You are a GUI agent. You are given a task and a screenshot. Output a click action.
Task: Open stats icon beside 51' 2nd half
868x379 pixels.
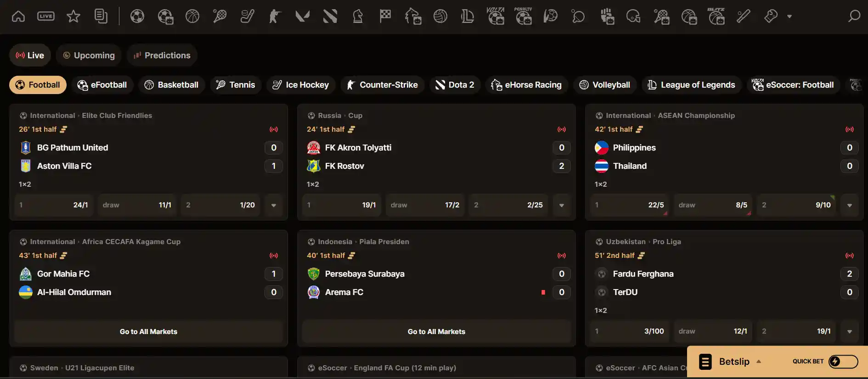click(641, 256)
